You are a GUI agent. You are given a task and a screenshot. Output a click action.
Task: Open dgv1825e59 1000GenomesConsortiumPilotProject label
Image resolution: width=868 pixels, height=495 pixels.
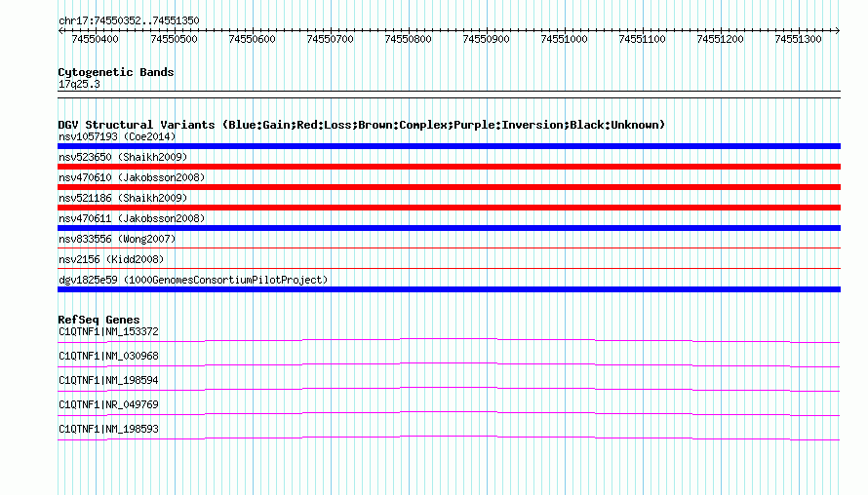(193, 280)
